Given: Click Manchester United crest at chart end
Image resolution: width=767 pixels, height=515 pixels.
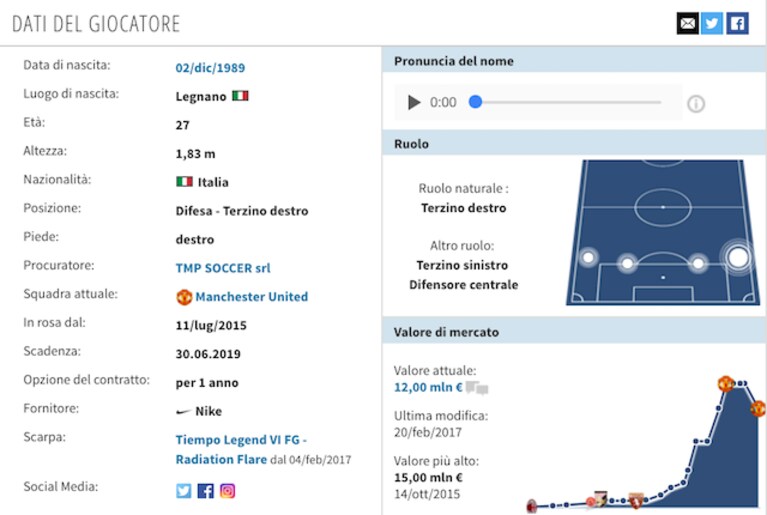Looking at the screenshot, I should click(x=758, y=408).
